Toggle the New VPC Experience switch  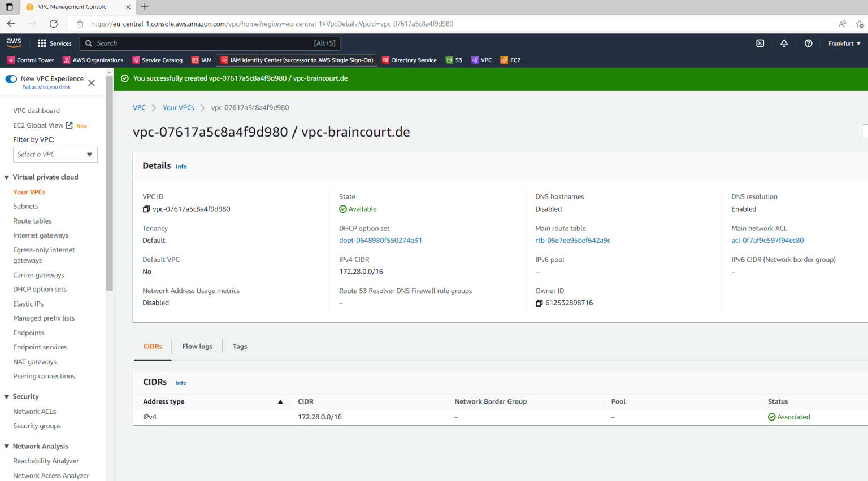pos(11,78)
